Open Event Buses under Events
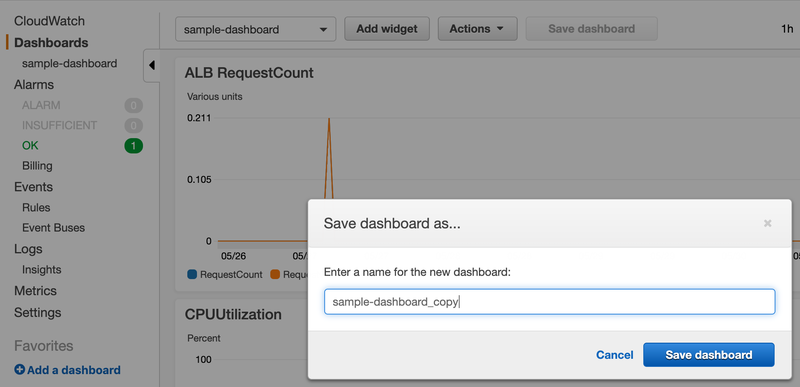Image resolution: width=800 pixels, height=387 pixels. (54, 228)
